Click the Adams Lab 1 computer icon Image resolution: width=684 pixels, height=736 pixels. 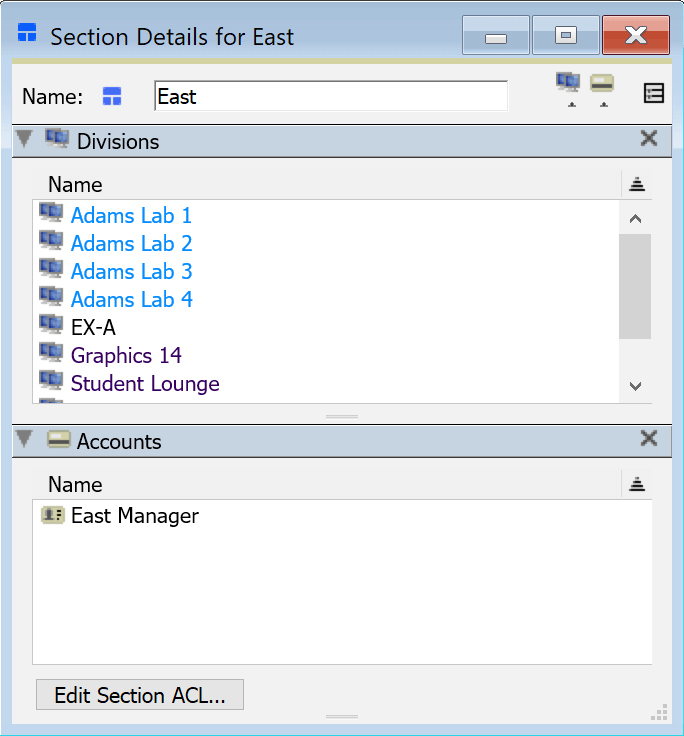coord(51,215)
